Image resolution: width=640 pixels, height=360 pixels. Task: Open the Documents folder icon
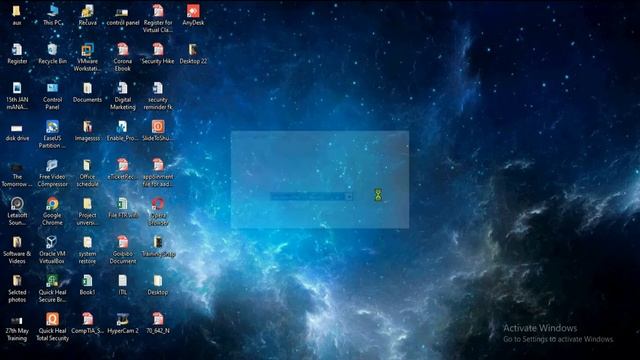pyautogui.click(x=87, y=92)
